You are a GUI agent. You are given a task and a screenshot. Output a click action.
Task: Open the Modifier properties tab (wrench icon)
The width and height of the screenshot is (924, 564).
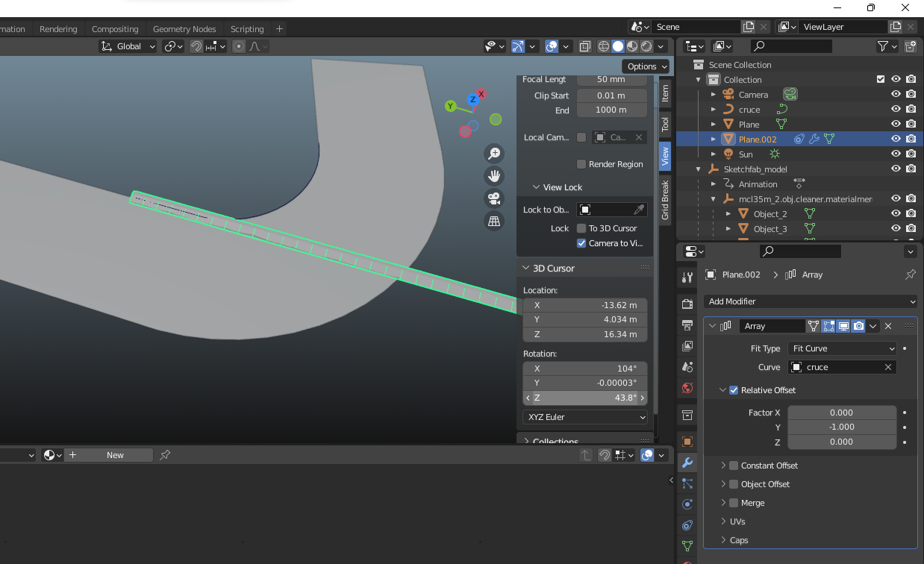click(687, 463)
